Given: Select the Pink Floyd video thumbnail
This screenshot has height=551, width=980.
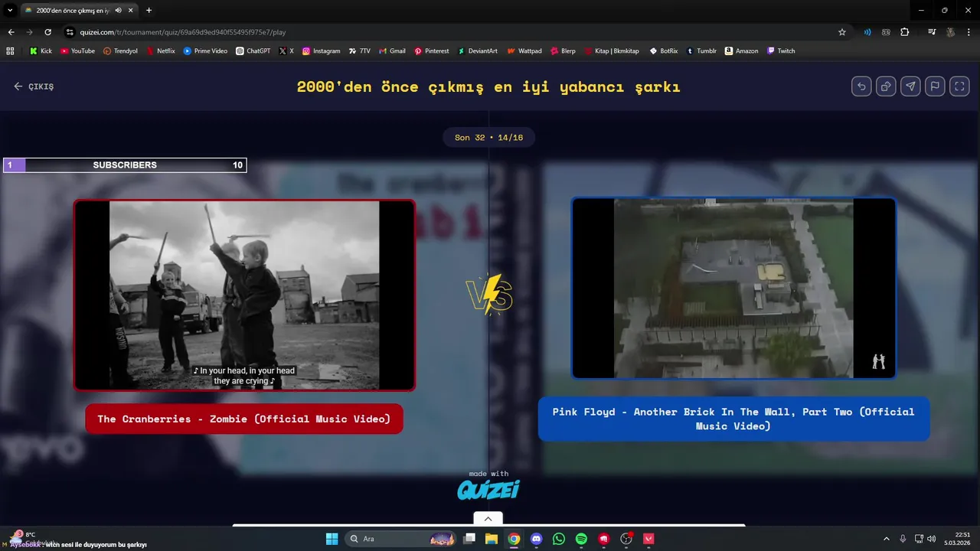Looking at the screenshot, I should click(x=733, y=289).
